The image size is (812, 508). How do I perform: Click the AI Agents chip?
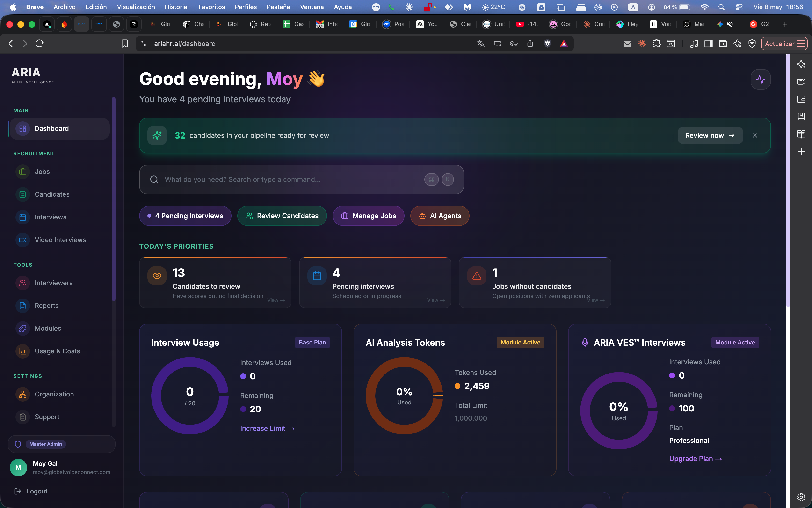coord(440,216)
